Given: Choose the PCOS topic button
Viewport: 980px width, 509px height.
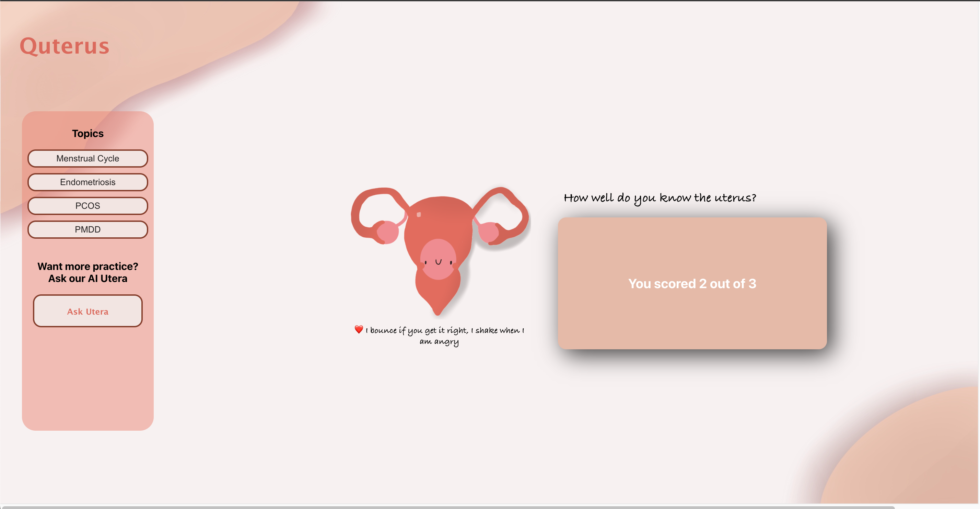Looking at the screenshot, I should point(87,206).
